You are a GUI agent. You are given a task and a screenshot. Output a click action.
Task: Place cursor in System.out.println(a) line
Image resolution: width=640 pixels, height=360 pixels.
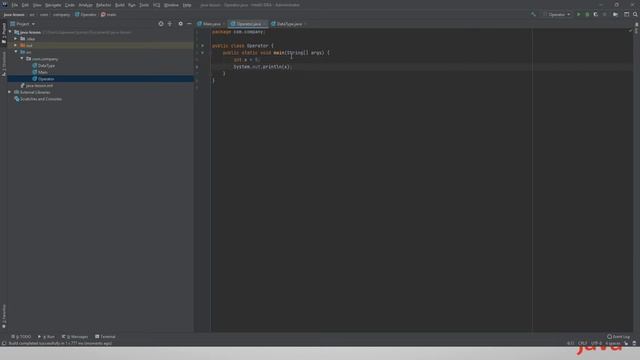coord(262,67)
